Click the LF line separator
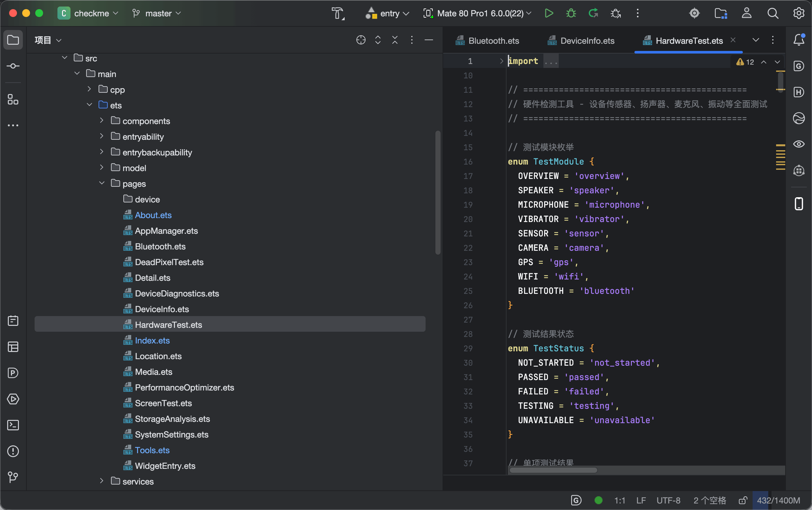 click(x=641, y=500)
